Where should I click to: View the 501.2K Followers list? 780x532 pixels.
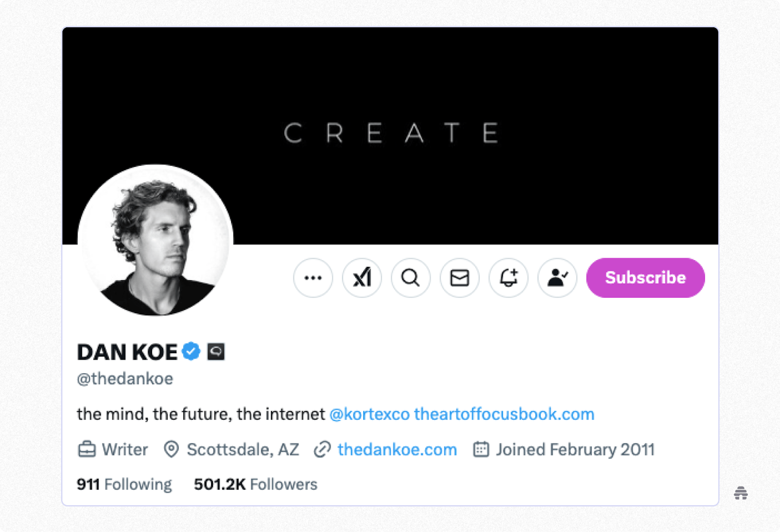tap(255, 484)
